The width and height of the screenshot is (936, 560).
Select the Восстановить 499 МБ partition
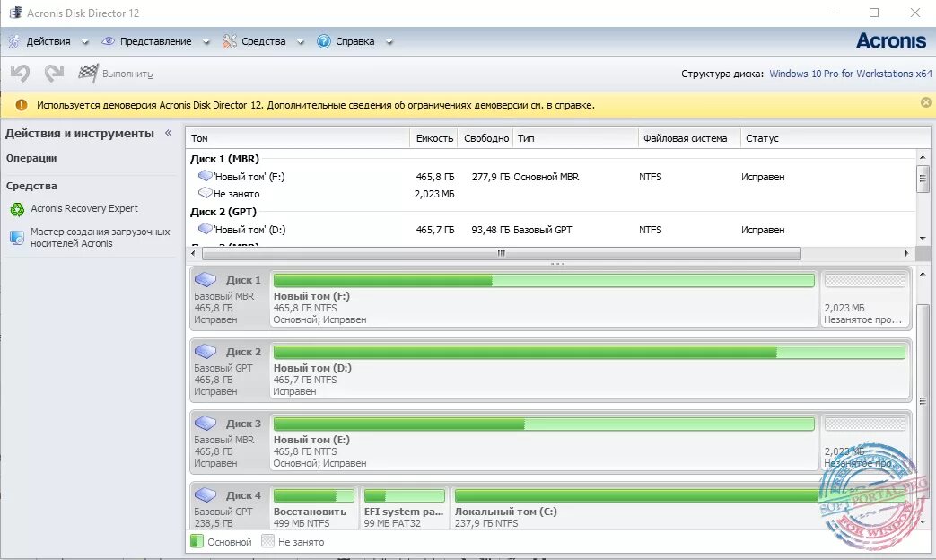pos(313,507)
